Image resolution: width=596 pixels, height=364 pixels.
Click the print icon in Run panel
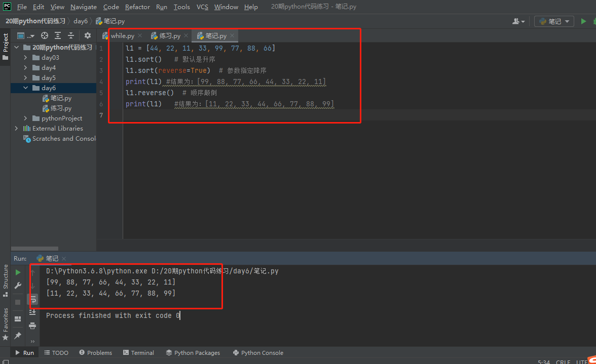pyautogui.click(x=32, y=326)
